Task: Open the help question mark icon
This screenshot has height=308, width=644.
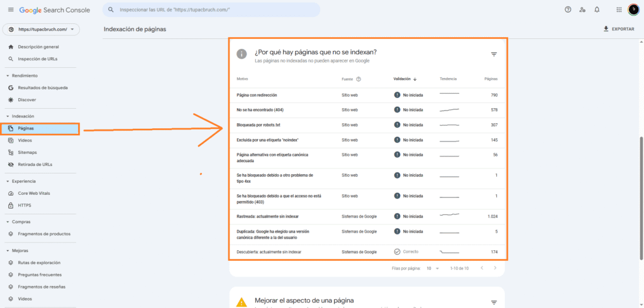Action: pyautogui.click(x=568, y=9)
